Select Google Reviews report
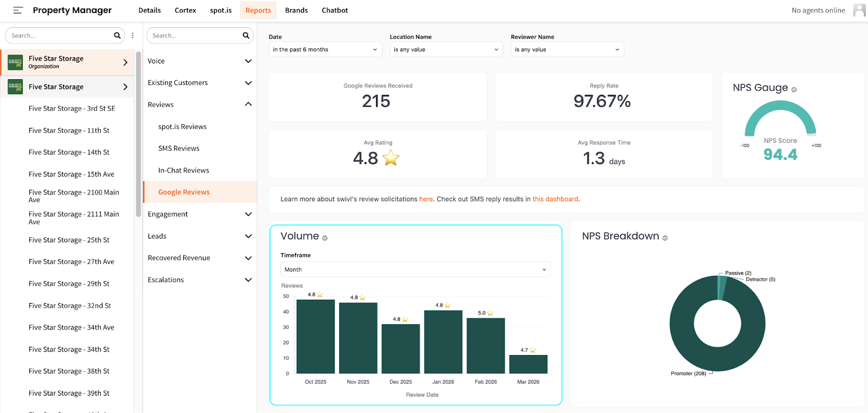 click(x=200, y=192)
